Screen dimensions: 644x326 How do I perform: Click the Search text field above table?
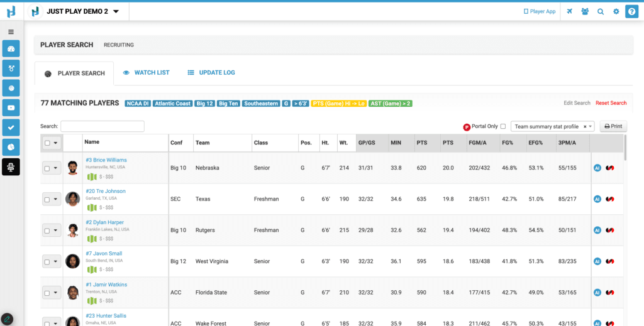pos(103,126)
